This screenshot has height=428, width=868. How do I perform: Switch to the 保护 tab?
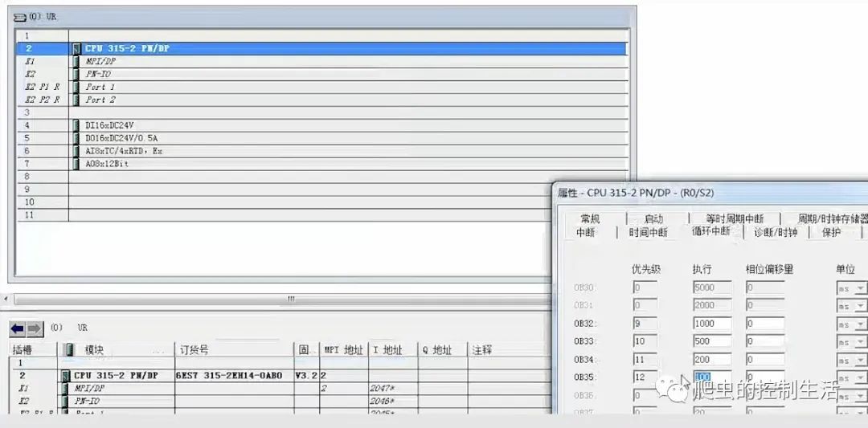point(832,232)
